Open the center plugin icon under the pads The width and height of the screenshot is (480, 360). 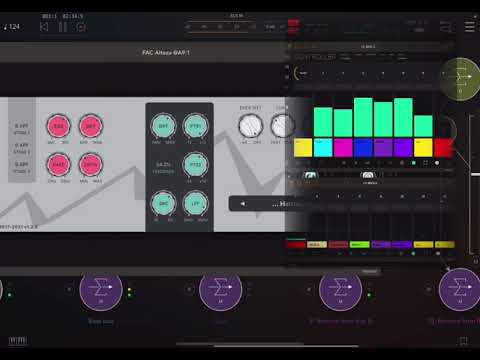tap(368, 176)
